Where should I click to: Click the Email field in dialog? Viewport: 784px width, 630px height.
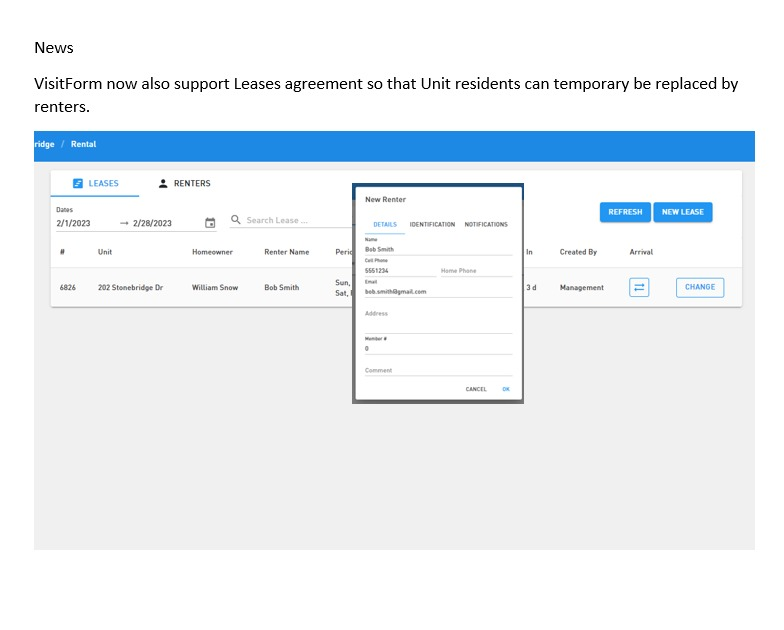coord(438,289)
